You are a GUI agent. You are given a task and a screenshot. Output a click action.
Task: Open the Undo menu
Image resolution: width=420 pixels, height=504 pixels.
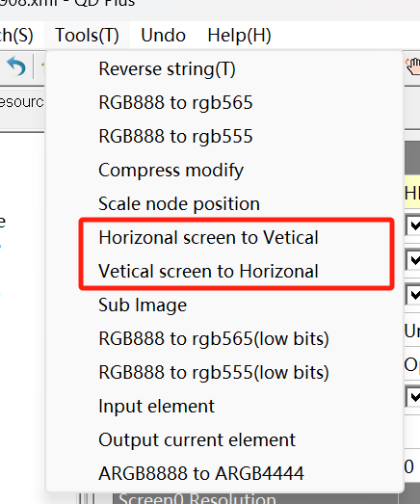(163, 35)
